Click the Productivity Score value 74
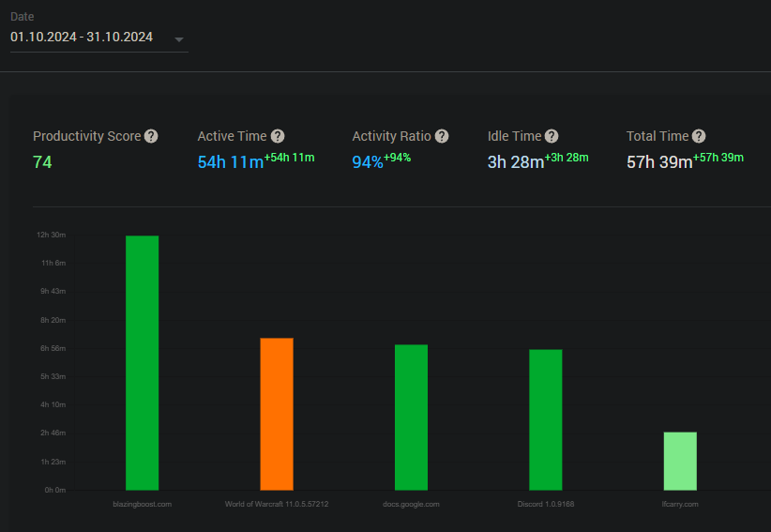The height and width of the screenshot is (532, 771). (x=42, y=161)
